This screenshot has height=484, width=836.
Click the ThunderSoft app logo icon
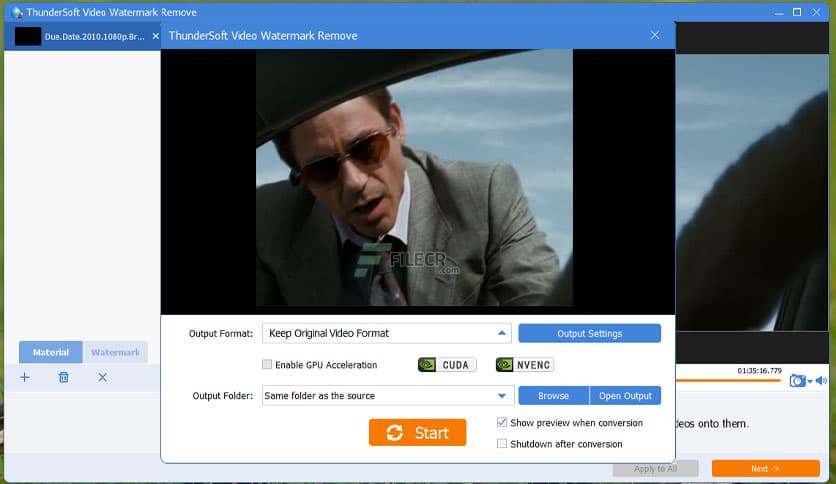click(17, 12)
